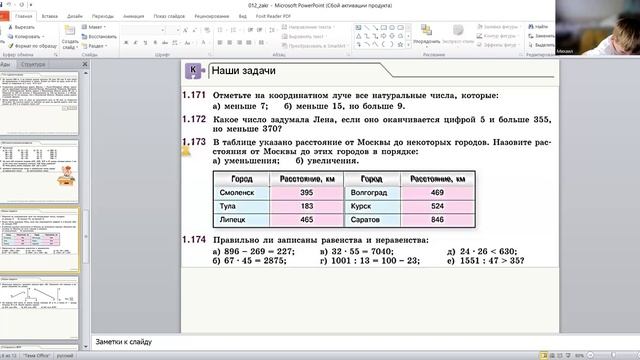This screenshot has width=640, height=360.
Task: Open the Section (Раздел) dropdown
Action: (95, 46)
